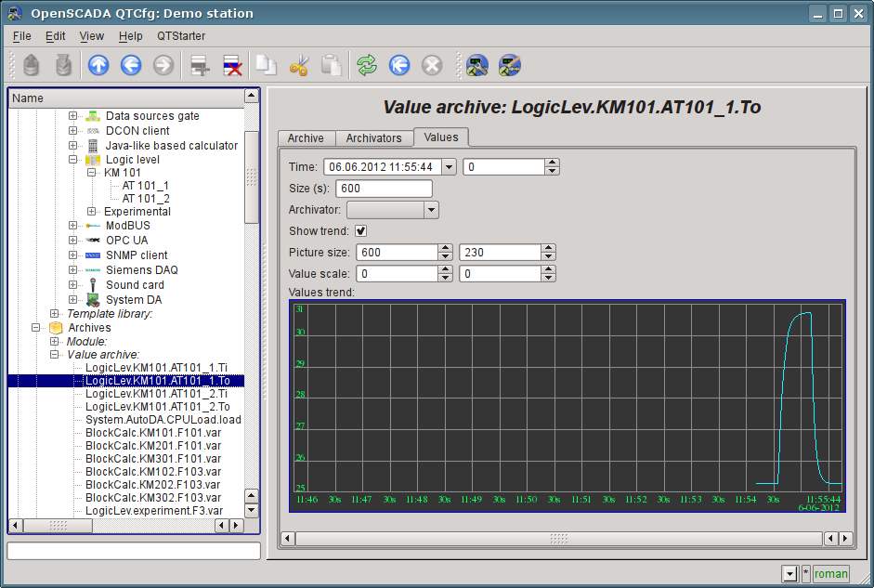The height and width of the screenshot is (588, 874).
Task: Refresh the page with green arrows icon
Action: point(367,65)
